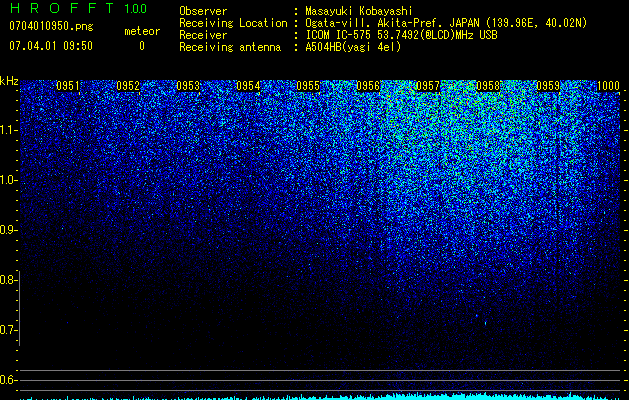Click the 1.1 kHz axis label
Screen dimensions: 629x400
click(8, 130)
